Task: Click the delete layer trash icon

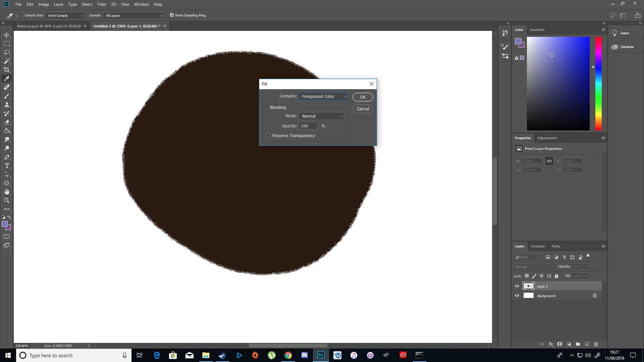Action: pyautogui.click(x=596, y=344)
